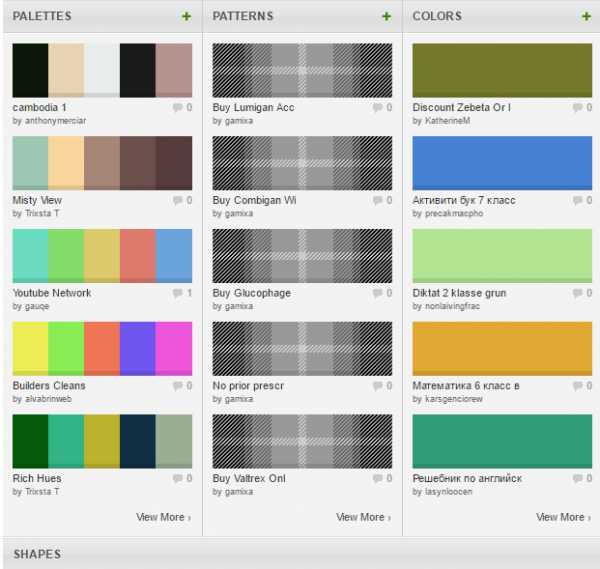The image size is (600, 569).
Task: Open the Builders Cleans palette thumbnail
Action: click(x=102, y=349)
